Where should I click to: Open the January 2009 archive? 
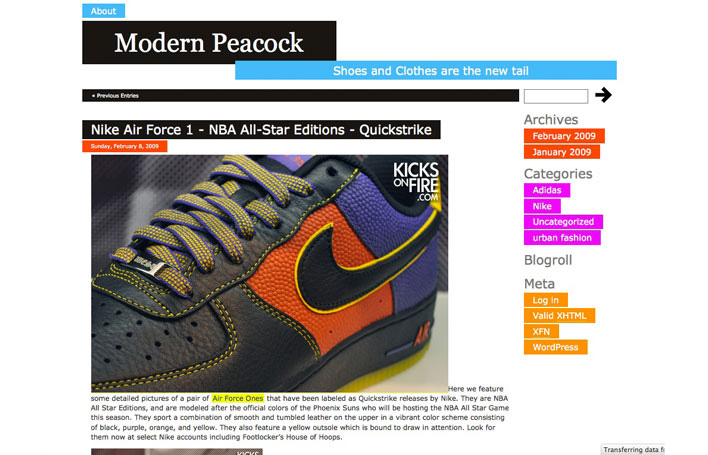tap(562, 152)
